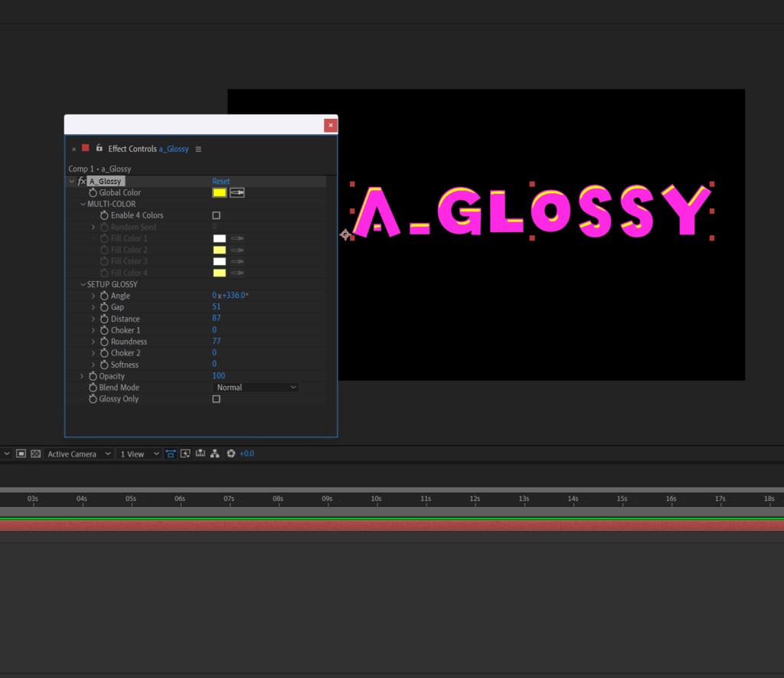Toggle the title/action safe overlay button

(x=170, y=453)
